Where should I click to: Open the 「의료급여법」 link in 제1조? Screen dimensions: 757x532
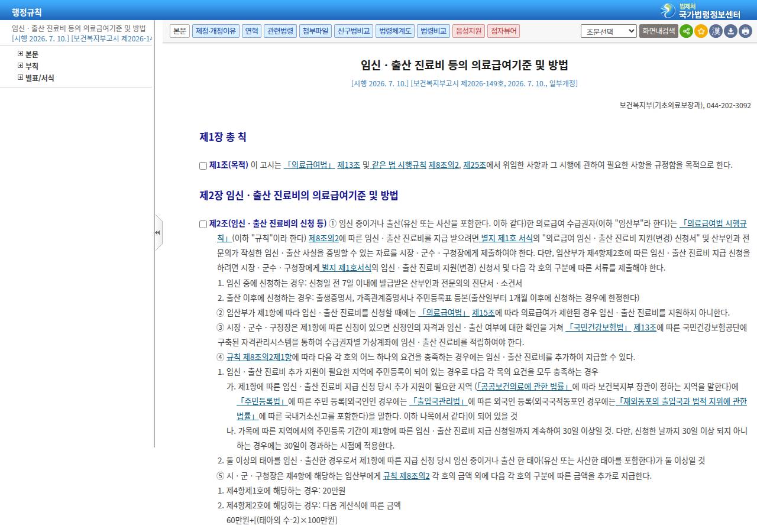309,166
